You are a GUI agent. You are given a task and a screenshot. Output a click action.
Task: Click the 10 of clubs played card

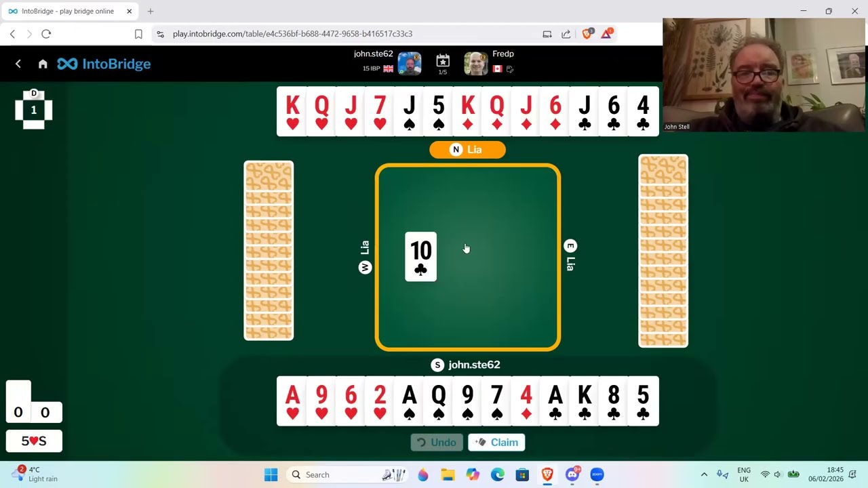tap(420, 257)
